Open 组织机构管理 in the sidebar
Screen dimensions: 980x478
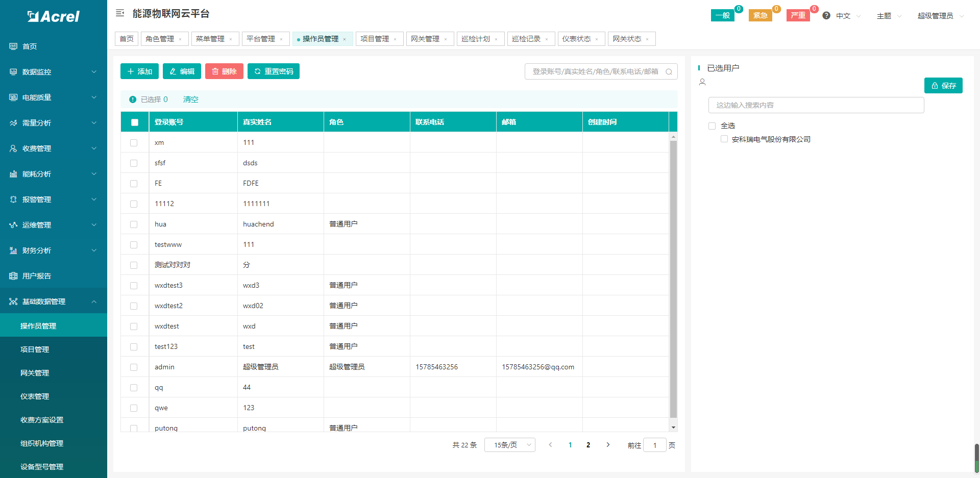click(54, 443)
